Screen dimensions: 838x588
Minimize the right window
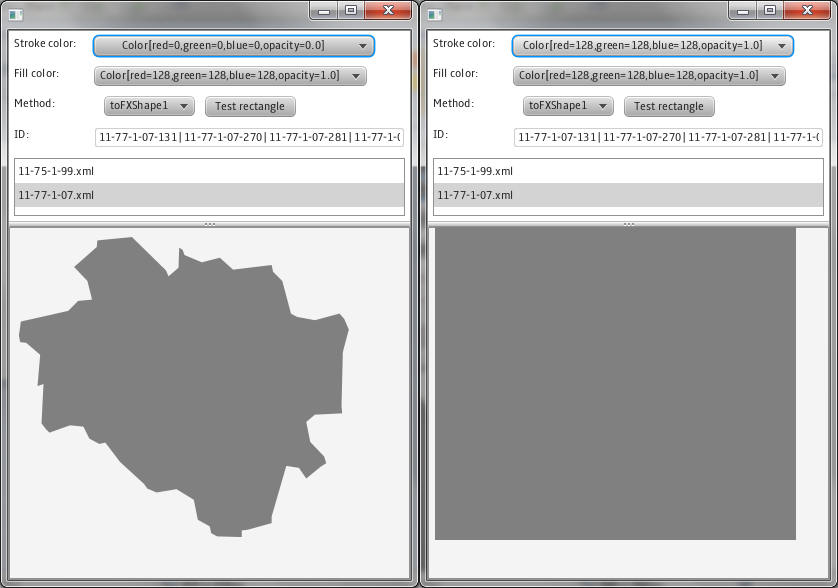coord(741,10)
